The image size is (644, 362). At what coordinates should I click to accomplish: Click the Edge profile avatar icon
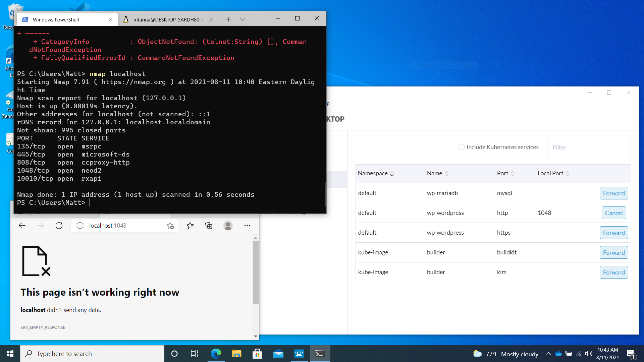click(x=228, y=226)
